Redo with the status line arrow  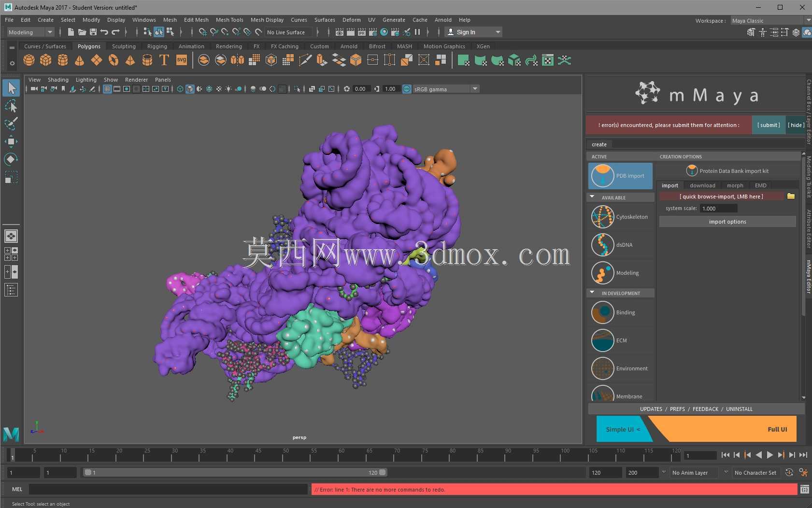[115, 32]
